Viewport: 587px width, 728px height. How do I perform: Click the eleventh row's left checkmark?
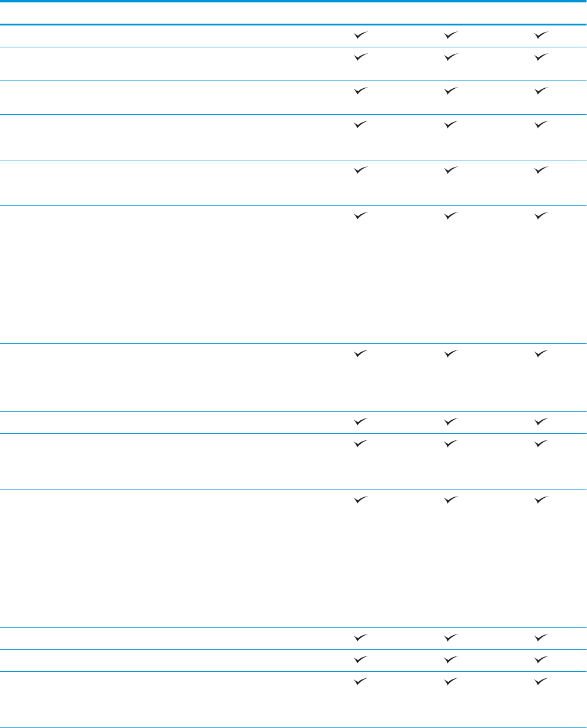coord(360,639)
